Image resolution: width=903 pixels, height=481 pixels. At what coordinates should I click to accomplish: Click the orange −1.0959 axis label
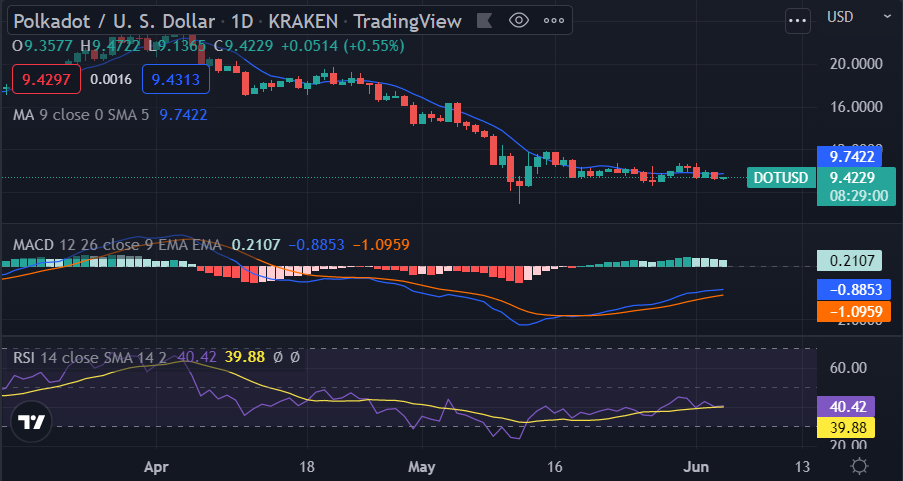[x=853, y=312]
